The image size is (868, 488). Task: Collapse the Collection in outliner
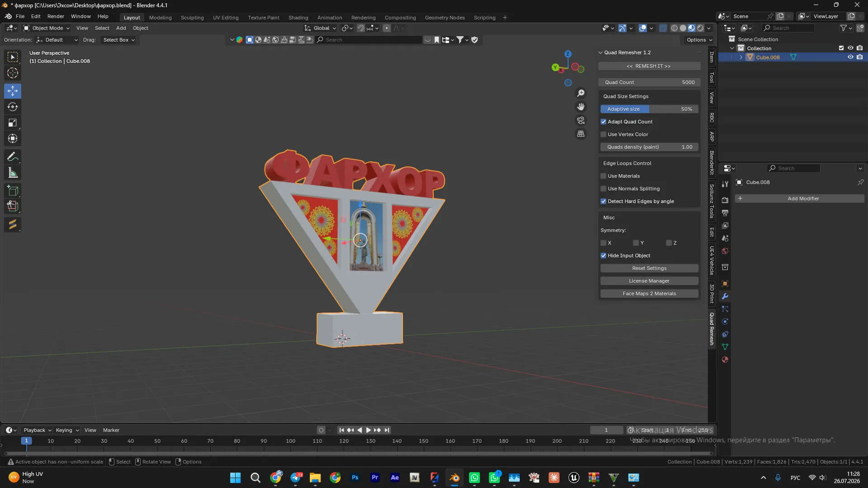pyautogui.click(x=732, y=48)
